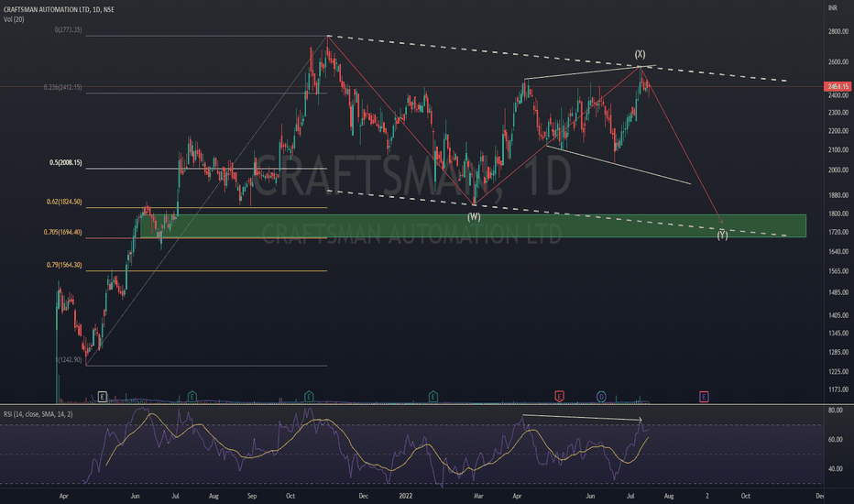Select the green earnings marker near late January 2022
This screenshot has height=504, width=854.
point(433,397)
